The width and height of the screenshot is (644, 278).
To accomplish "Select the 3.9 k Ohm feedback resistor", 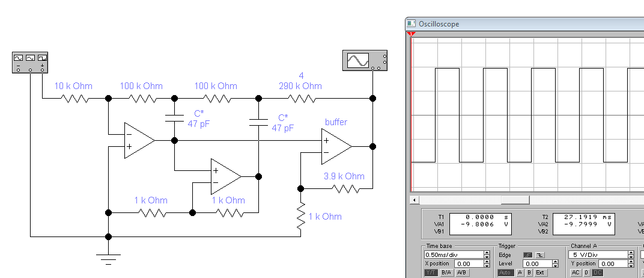I will [x=345, y=189].
